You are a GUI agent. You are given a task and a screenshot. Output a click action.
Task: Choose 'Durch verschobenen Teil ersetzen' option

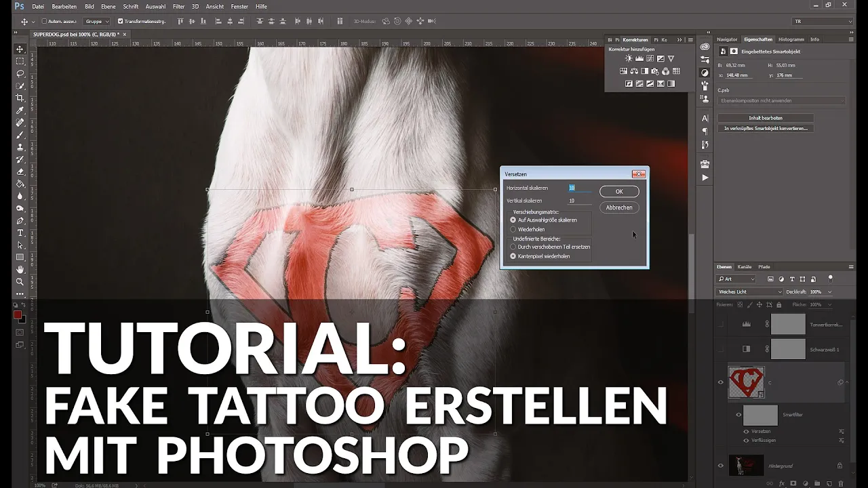coord(513,247)
